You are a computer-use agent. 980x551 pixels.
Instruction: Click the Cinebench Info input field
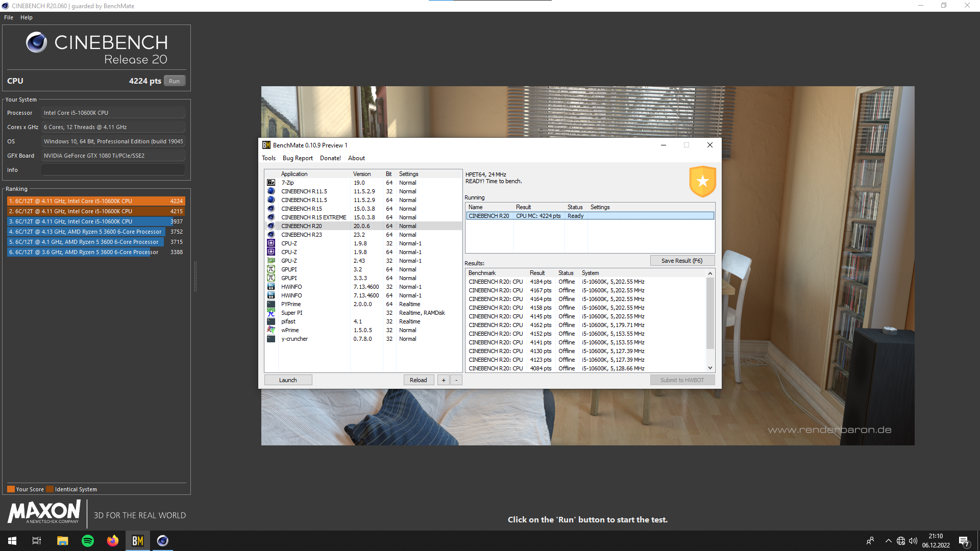click(113, 170)
